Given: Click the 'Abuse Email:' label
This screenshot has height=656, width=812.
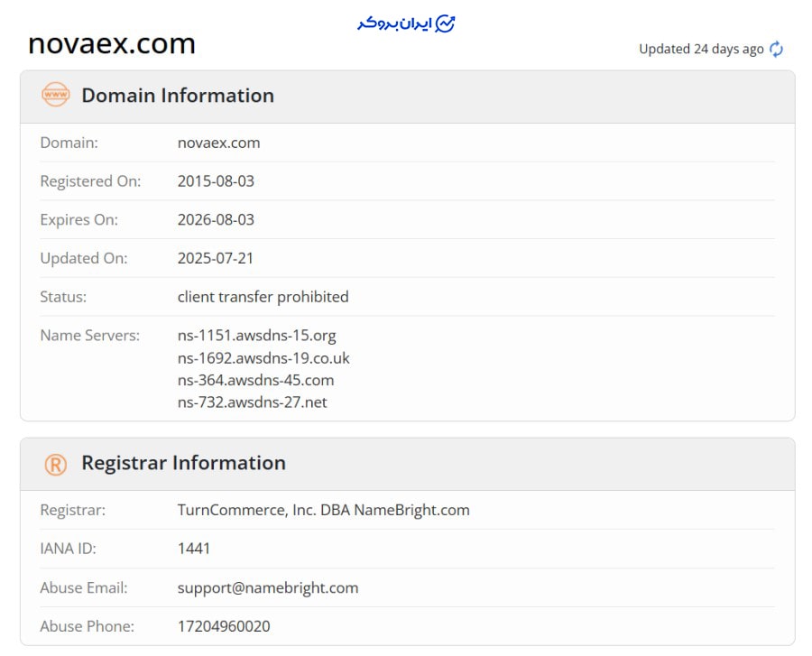Looking at the screenshot, I should 84,587.
